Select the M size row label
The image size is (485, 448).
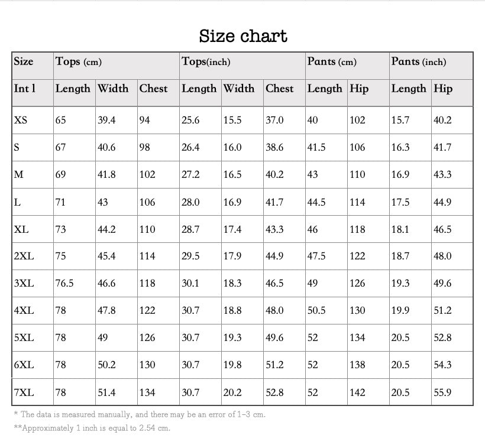18,174
